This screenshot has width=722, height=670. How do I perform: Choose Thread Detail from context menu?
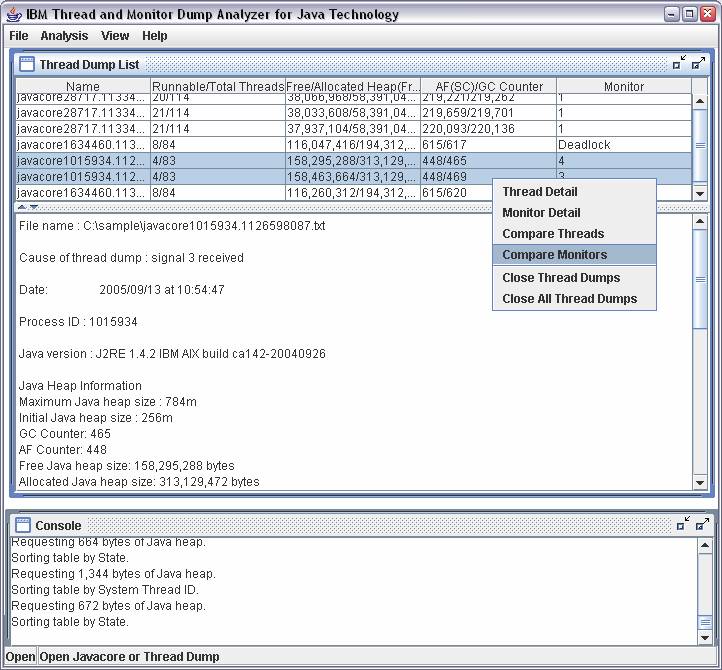[574, 192]
